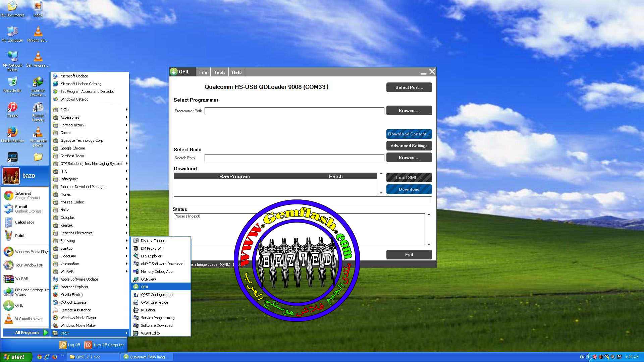
Task: Browse for the build search path
Action: 409,158
